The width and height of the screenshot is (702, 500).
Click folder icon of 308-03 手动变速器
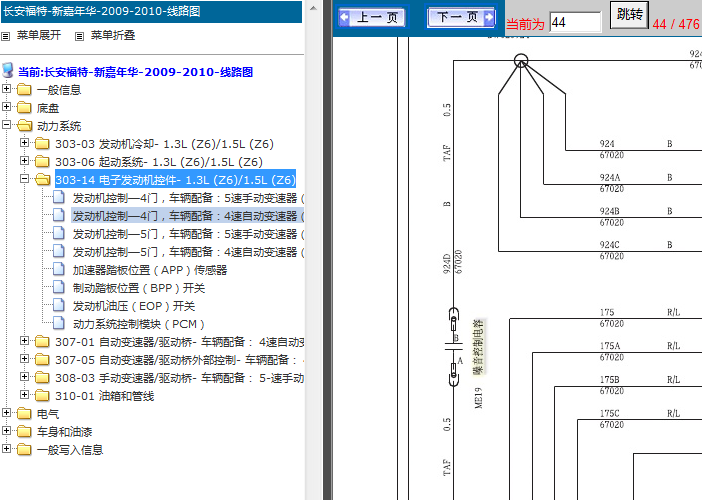tap(42, 378)
